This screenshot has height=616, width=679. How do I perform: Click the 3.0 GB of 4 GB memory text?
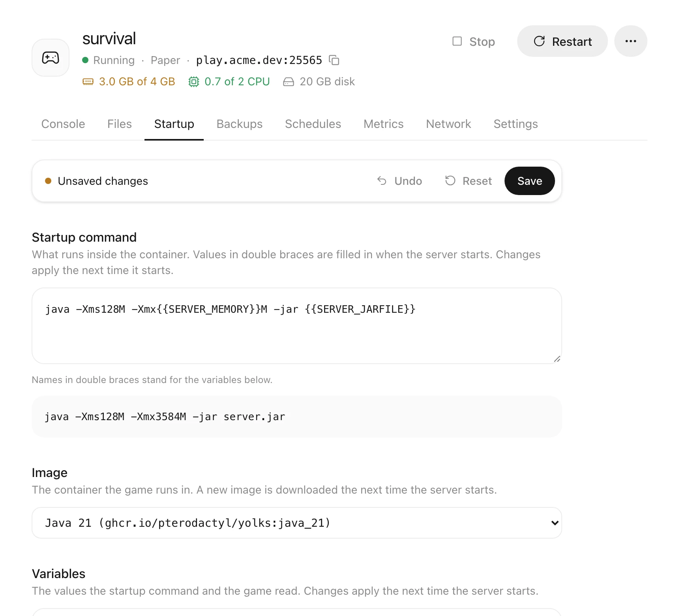coord(137,82)
